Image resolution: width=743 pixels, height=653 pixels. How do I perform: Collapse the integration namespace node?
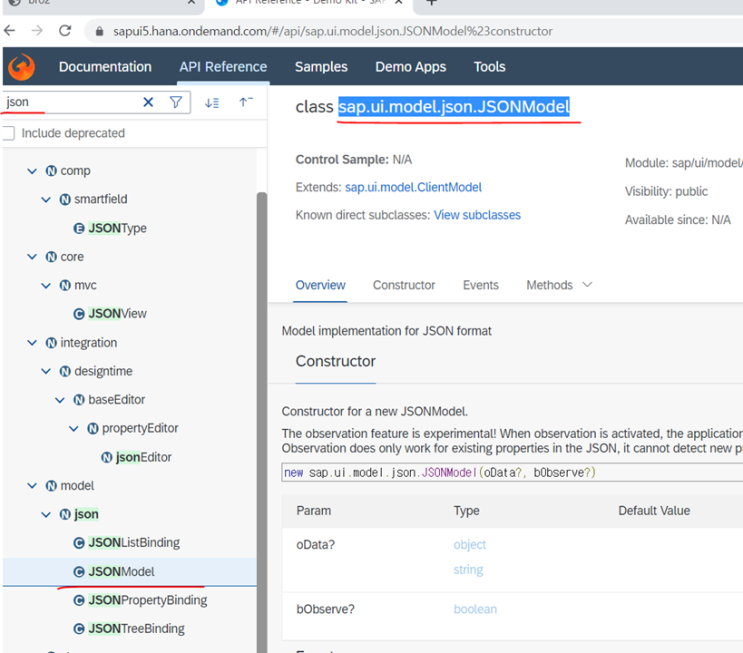coord(32,343)
